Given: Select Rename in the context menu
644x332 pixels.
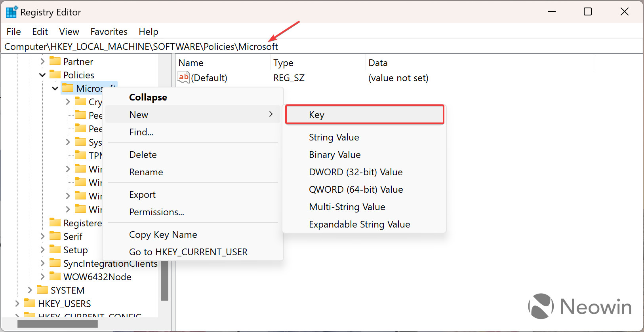Looking at the screenshot, I should click(193, 172).
